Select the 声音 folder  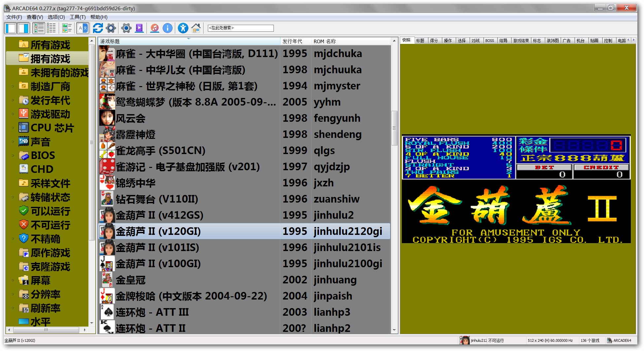click(40, 142)
